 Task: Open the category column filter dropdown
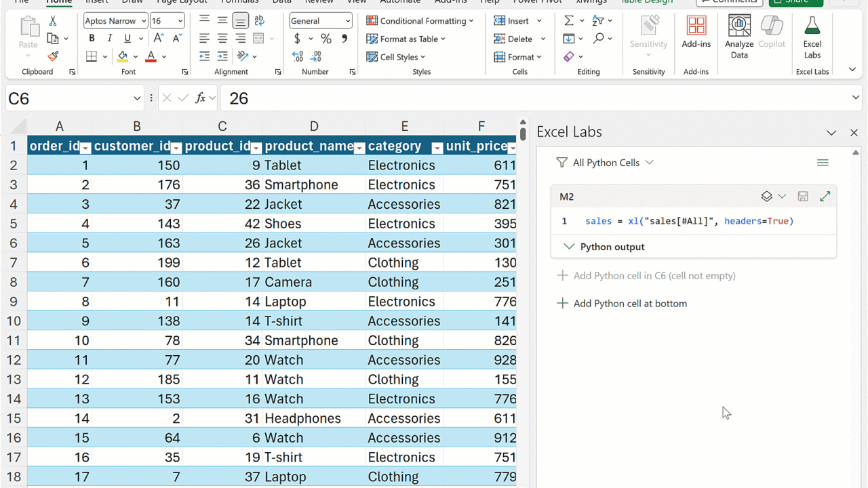(437, 147)
